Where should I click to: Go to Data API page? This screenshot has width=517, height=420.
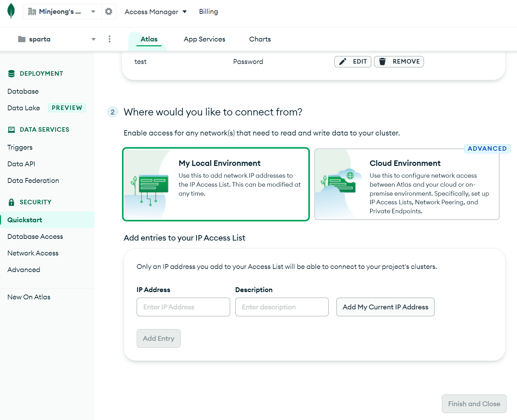[21, 164]
